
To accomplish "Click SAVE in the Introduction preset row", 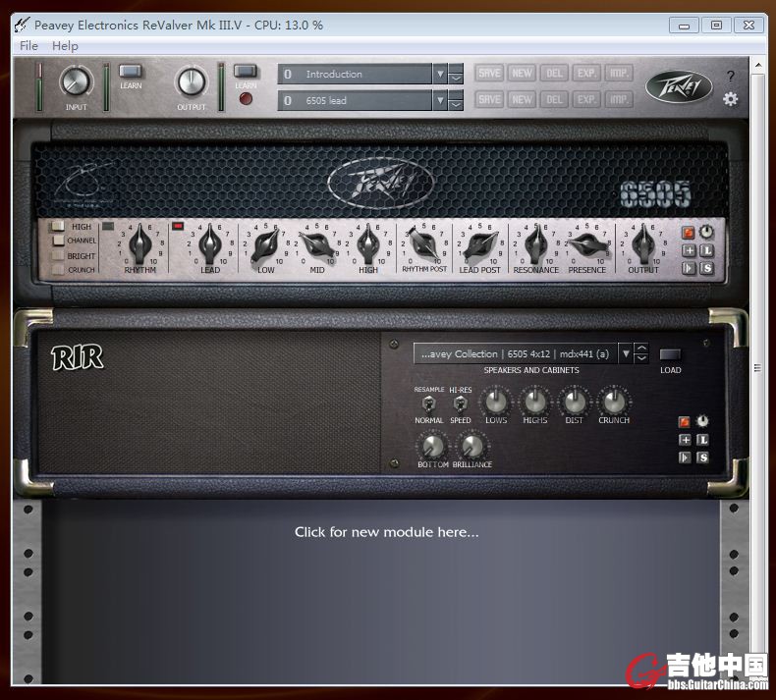I will pos(489,74).
